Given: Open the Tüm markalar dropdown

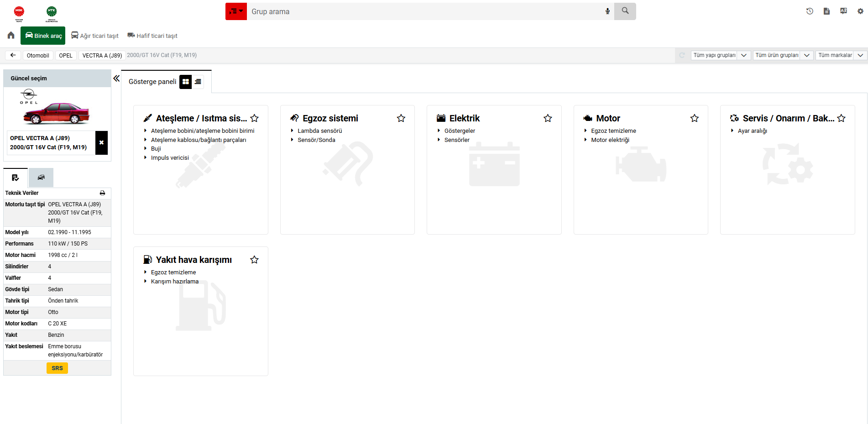Looking at the screenshot, I should 841,55.
